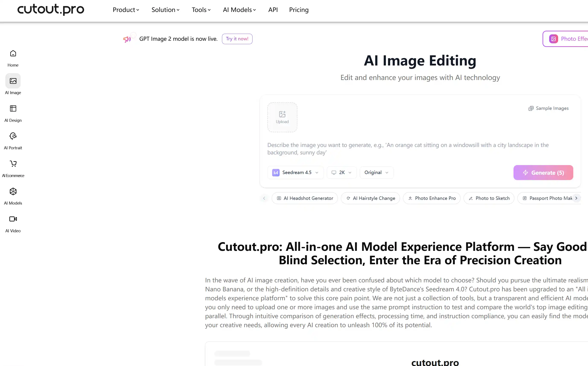Viewport: 588px width, 366px height.
Task: Open AI Headshot Generator chip
Action: point(305,198)
